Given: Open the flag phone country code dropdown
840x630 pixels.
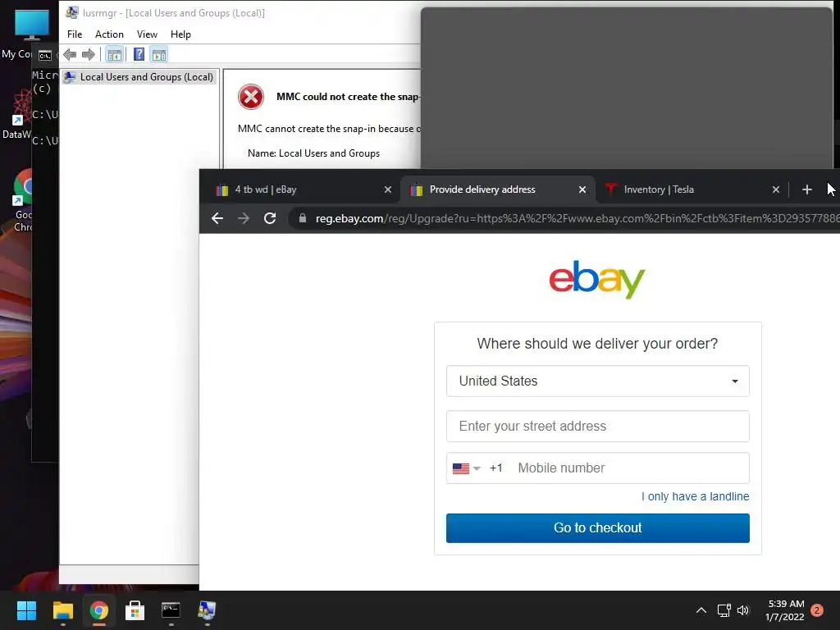Looking at the screenshot, I should [x=467, y=468].
